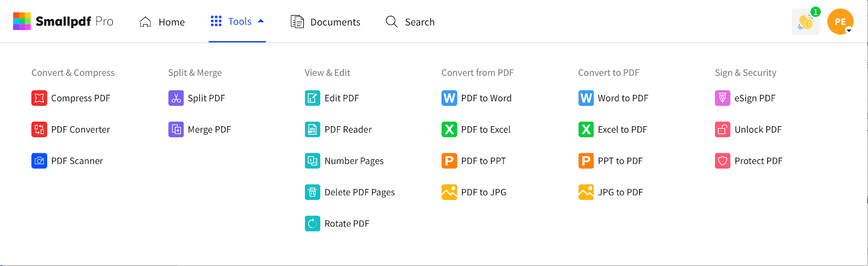Click the Delete PDF Pages trash icon
The image size is (868, 266).
point(312,192)
